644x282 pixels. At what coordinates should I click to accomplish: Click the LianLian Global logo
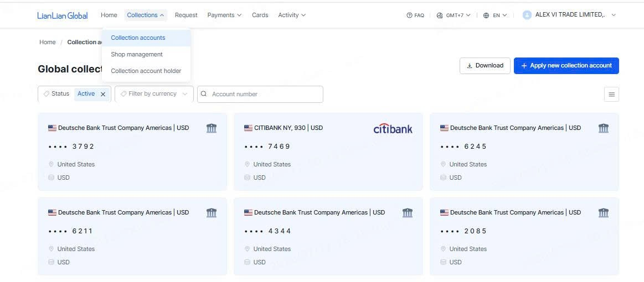63,15
